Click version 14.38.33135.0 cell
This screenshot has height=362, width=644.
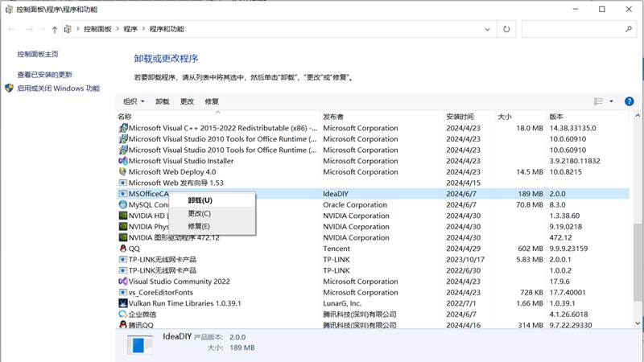coord(572,128)
